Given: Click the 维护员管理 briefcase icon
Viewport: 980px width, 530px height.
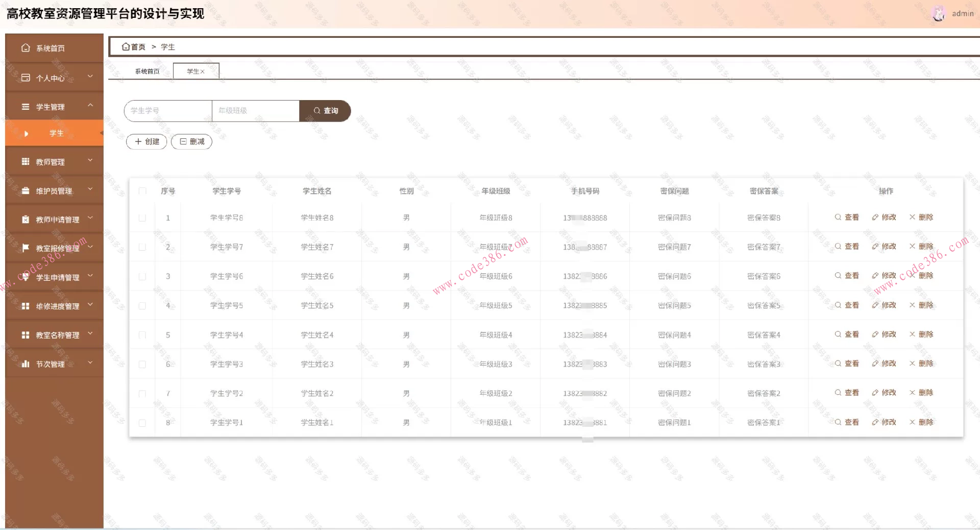Looking at the screenshot, I should (26, 190).
